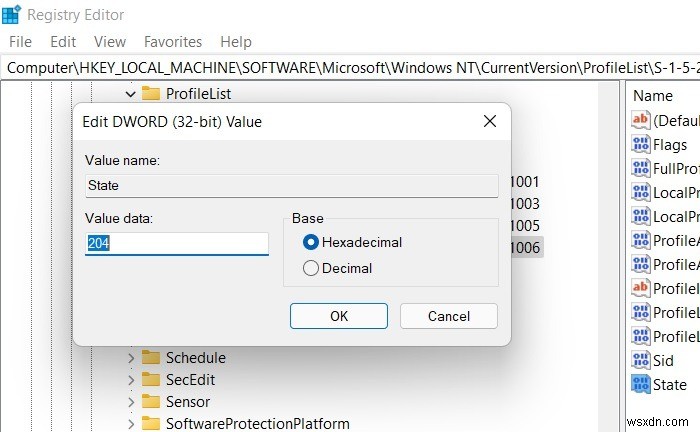Expand the Schedule key
Screen dimensions: 700x432
[130, 357]
